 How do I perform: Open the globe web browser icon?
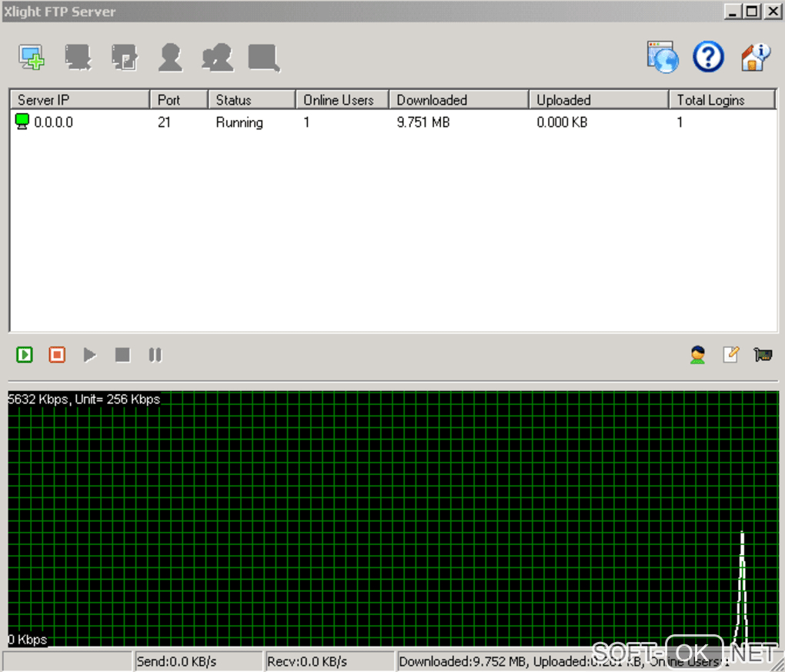(x=663, y=57)
